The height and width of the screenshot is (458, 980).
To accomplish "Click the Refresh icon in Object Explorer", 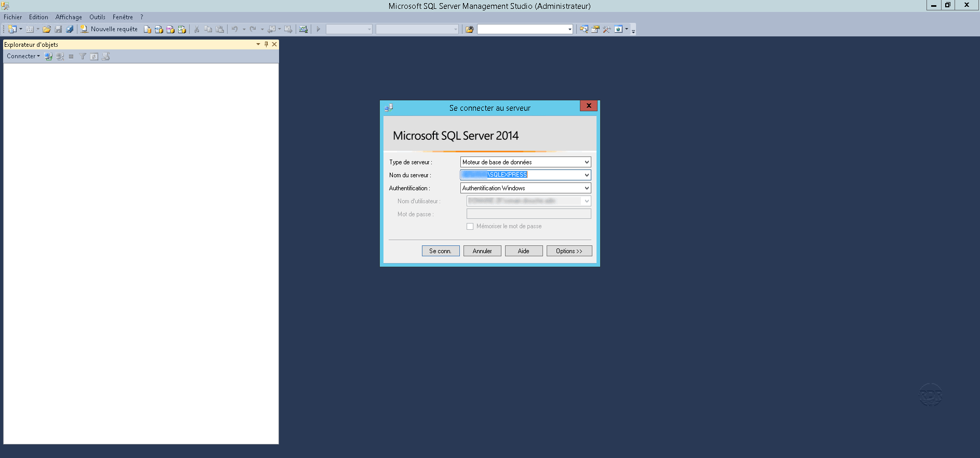I will (94, 56).
